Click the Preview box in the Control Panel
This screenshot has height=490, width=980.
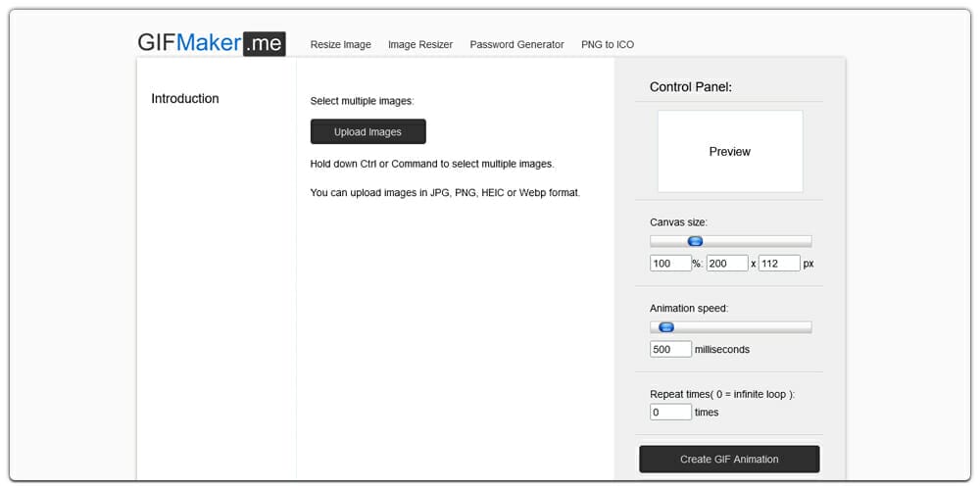point(730,151)
